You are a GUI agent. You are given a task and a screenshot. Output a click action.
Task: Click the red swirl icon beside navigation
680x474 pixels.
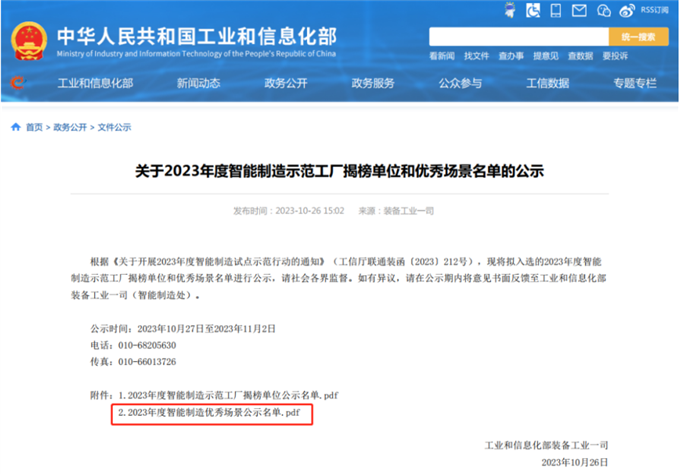click(x=17, y=82)
